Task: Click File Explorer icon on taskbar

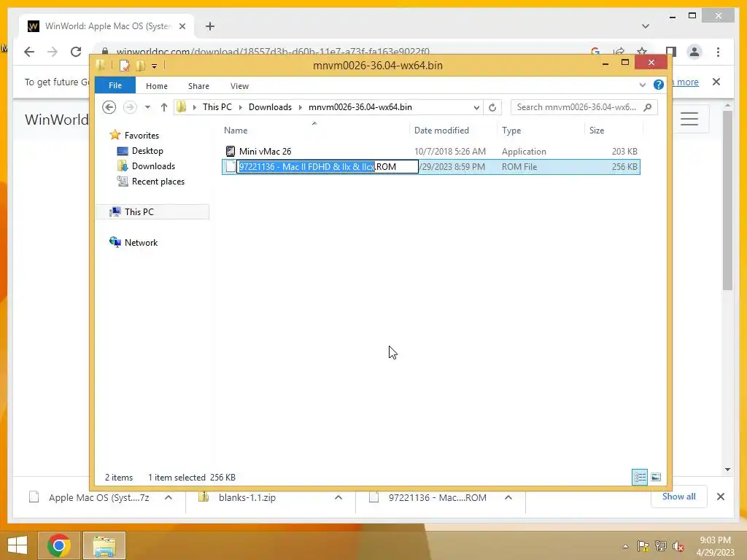Action: [x=104, y=545]
